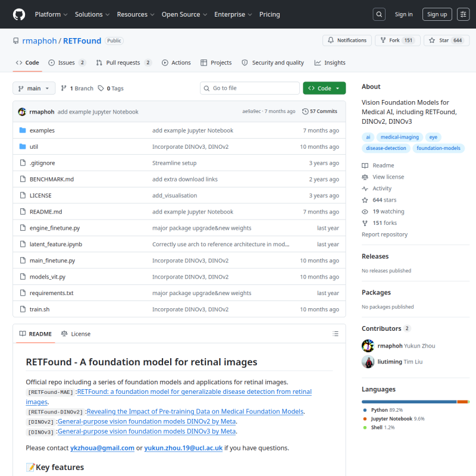Open README.md file
Screen dimensions: 476x476
coord(46,212)
